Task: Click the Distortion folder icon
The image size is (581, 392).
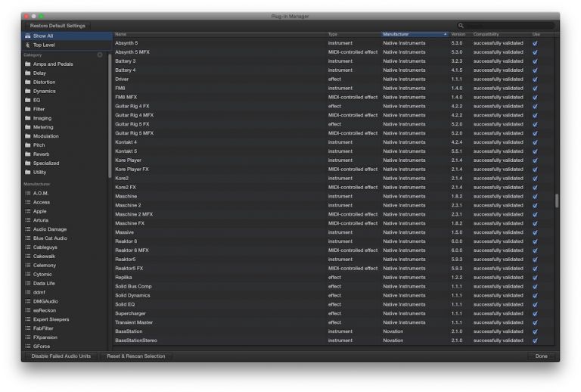Action: [x=28, y=82]
